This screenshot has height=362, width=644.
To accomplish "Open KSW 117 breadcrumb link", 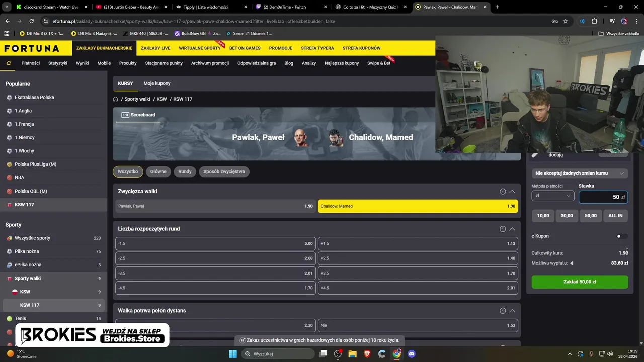I will tap(183, 99).
